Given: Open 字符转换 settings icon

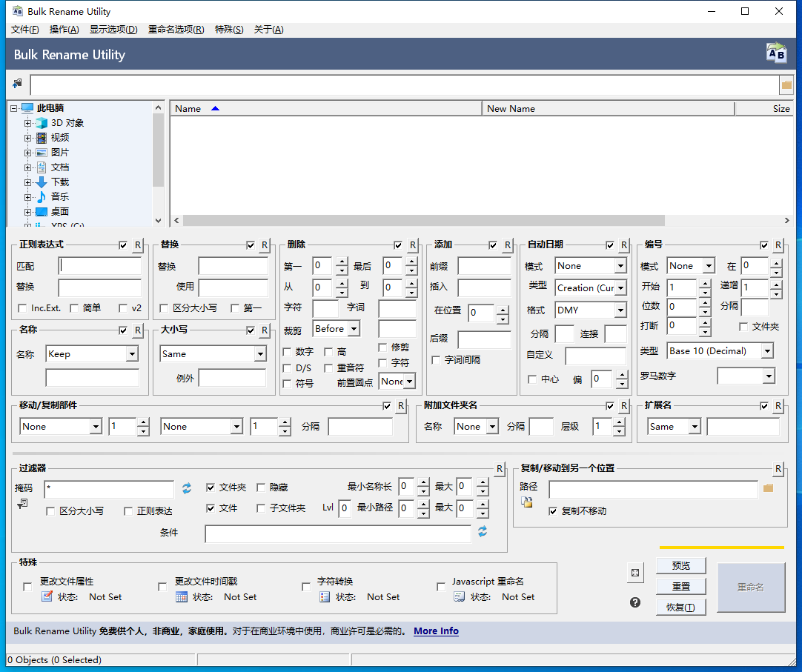Looking at the screenshot, I should tap(324, 596).
